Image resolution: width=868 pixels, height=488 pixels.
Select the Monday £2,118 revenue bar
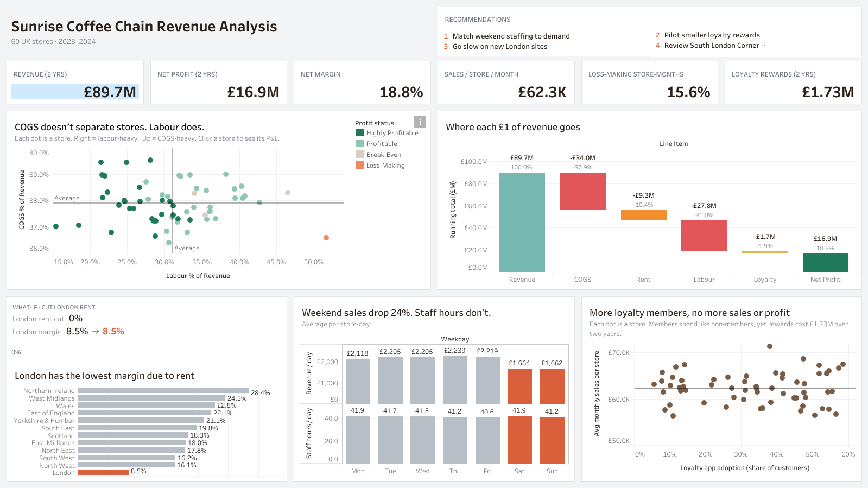click(358, 381)
